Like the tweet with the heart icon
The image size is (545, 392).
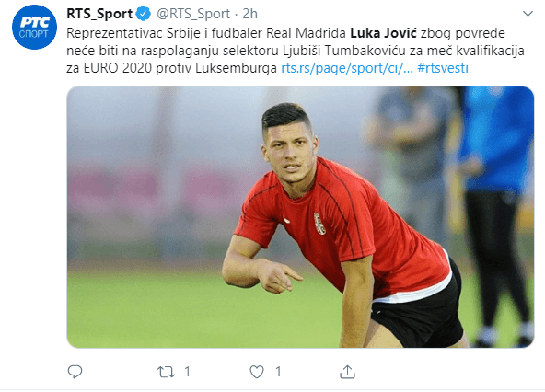pos(257,372)
